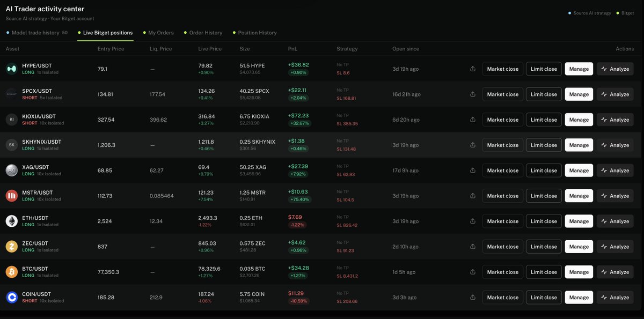Click the BTC orange coin logo

11,272
